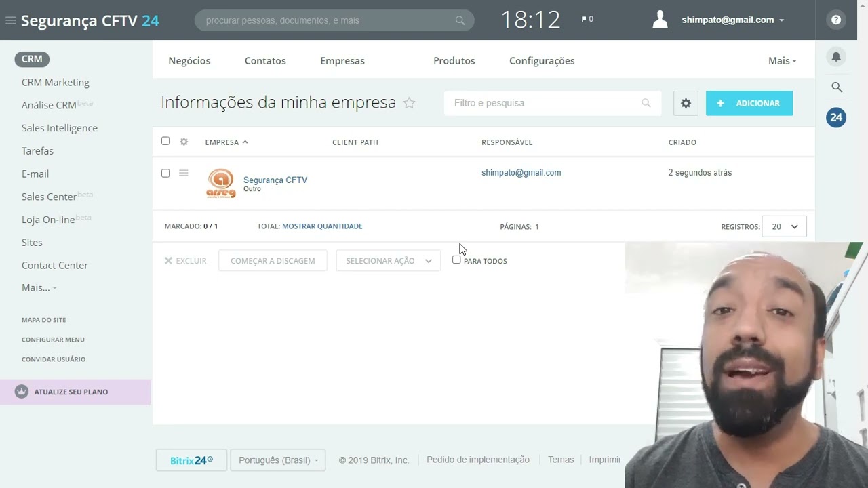Select CRM in the left sidebar
868x488 pixels.
(32, 59)
